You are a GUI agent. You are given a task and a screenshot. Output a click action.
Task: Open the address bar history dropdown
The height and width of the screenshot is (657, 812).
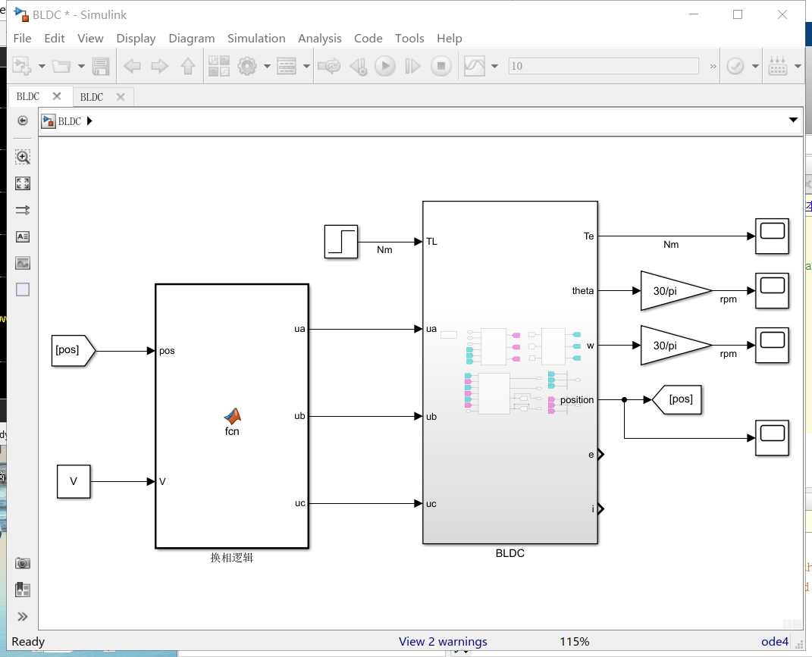tap(793, 120)
